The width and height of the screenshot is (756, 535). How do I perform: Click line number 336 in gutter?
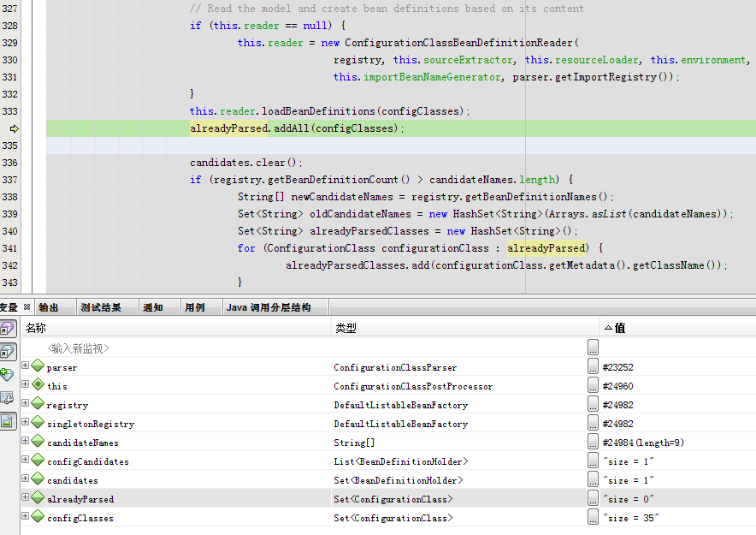point(9,163)
